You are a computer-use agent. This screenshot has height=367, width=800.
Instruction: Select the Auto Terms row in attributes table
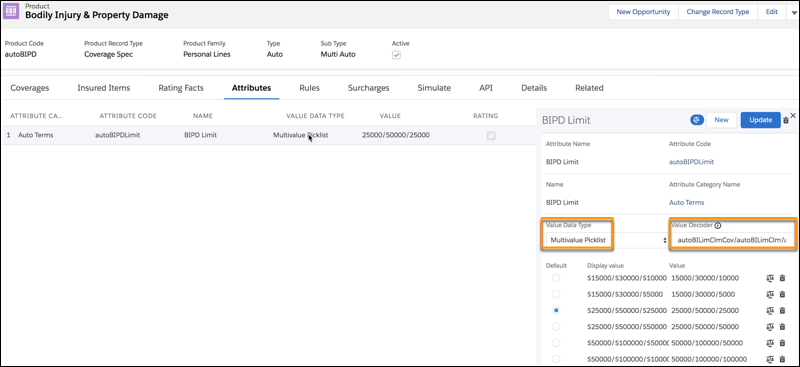click(x=268, y=136)
